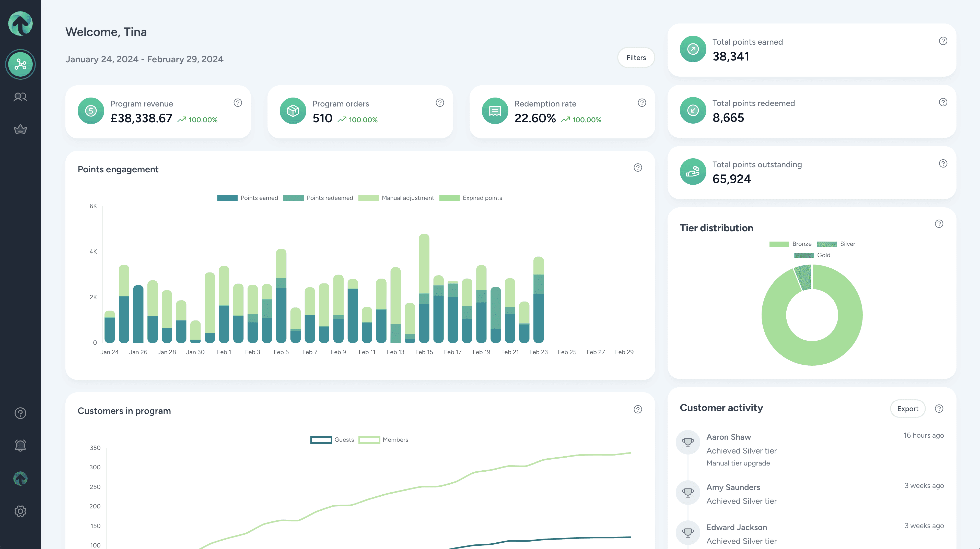980x549 pixels.
Task: Toggle Gold tier in legend
Action: [x=812, y=255]
